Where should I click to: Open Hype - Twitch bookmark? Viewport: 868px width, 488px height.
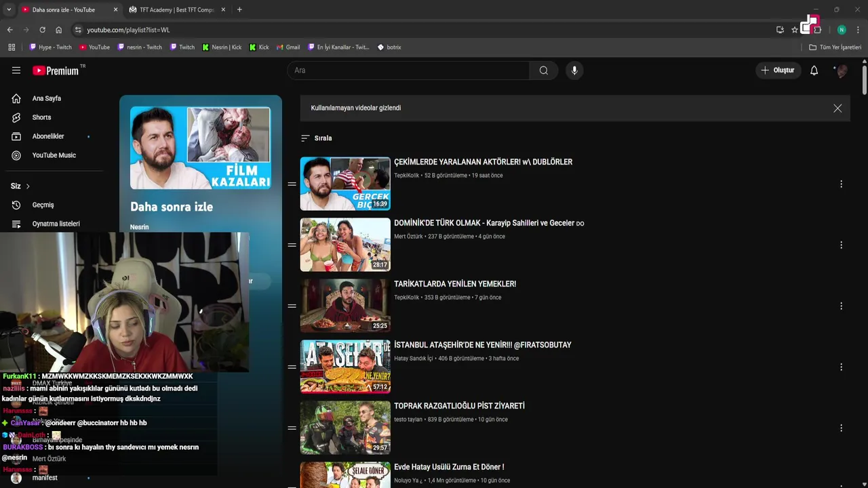click(x=51, y=47)
